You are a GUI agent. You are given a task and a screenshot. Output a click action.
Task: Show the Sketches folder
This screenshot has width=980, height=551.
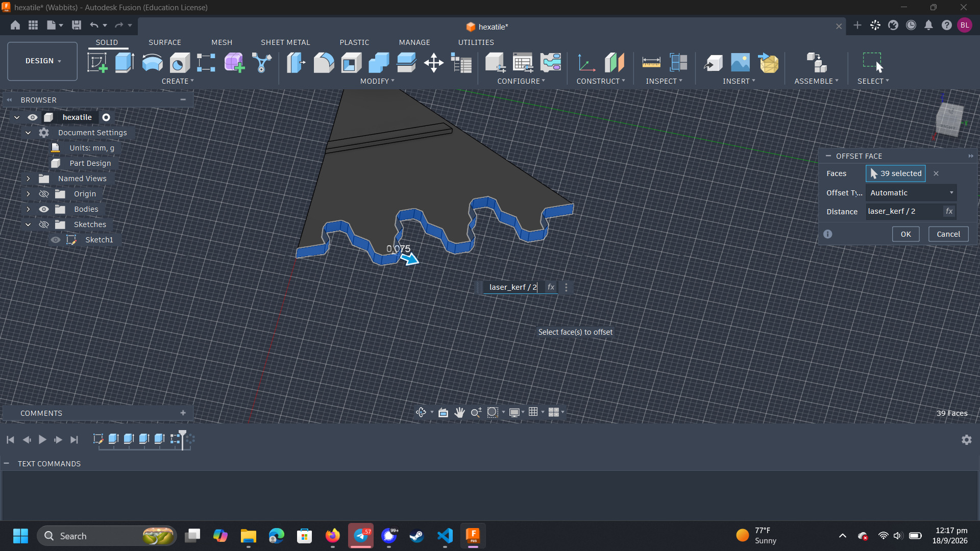(x=44, y=224)
